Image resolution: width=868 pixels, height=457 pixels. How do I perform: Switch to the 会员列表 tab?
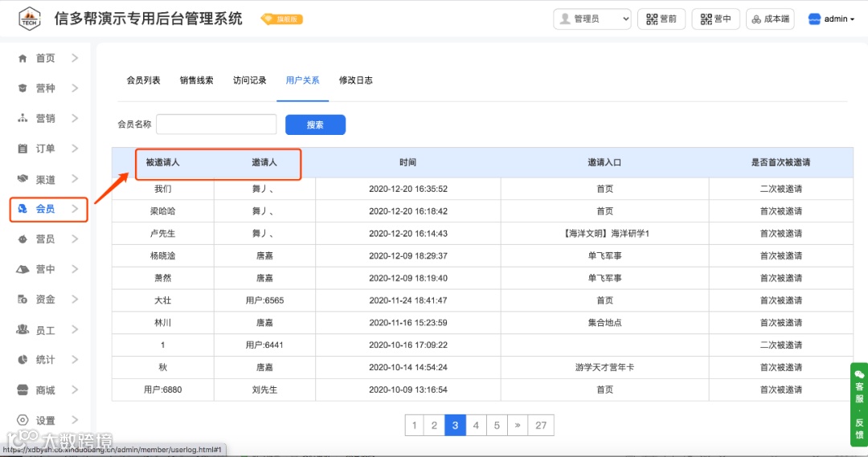click(x=143, y=80)
